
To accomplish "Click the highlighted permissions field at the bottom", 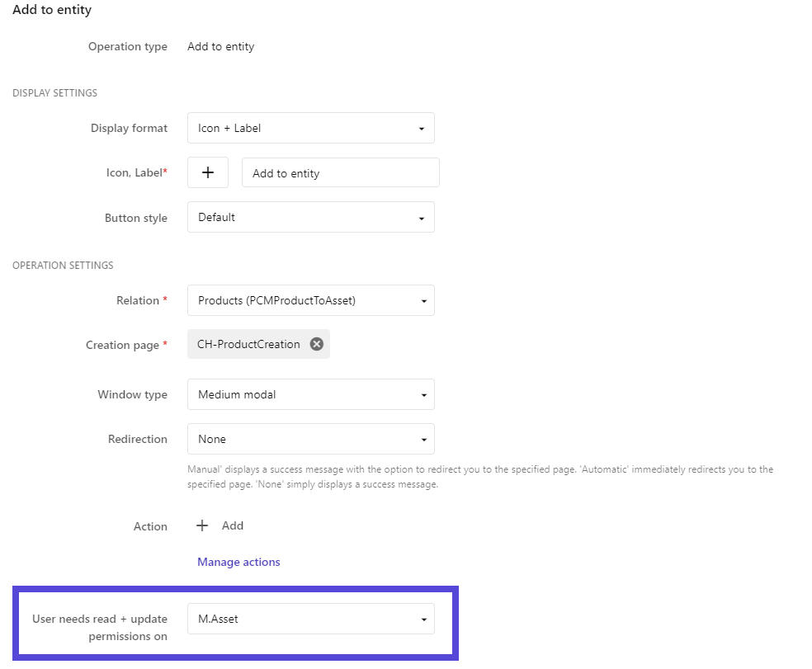I will click(311, 619).
